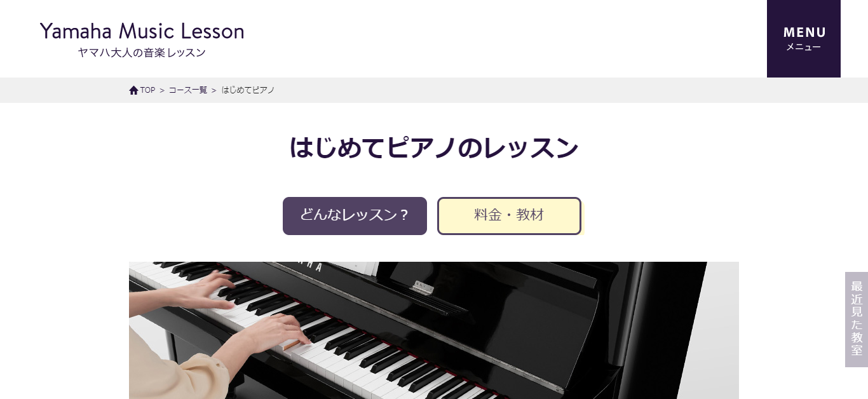Click the はじめてピアノのレッスン page heading
This screenshot has height=399, width=868.
pos(434,148)
